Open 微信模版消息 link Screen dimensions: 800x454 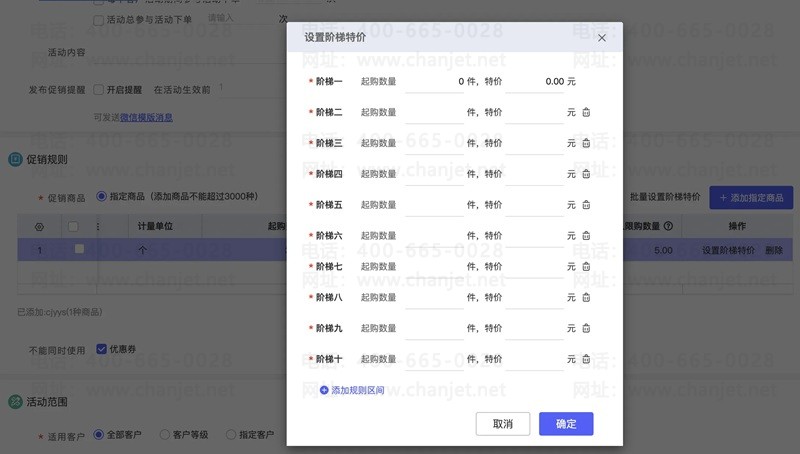[146, 117]
